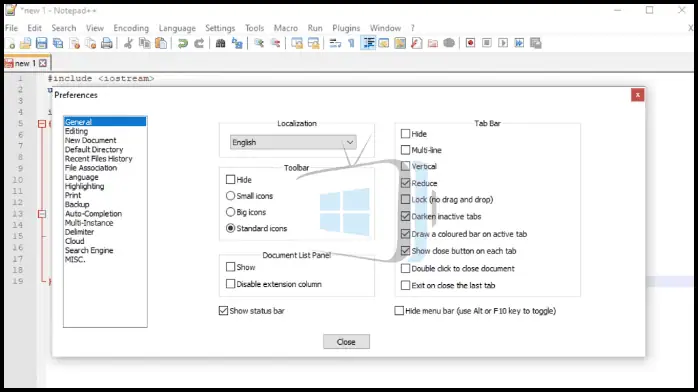Open the Plugins menu

(x=346, y=28)
